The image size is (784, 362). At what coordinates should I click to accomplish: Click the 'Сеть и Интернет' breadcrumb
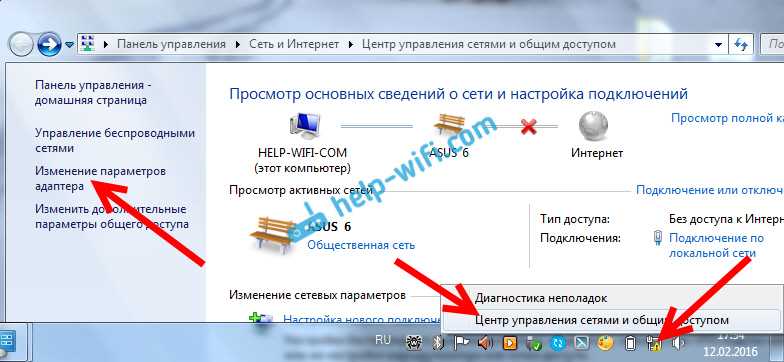pyautogui.click(x=294, y=44)
